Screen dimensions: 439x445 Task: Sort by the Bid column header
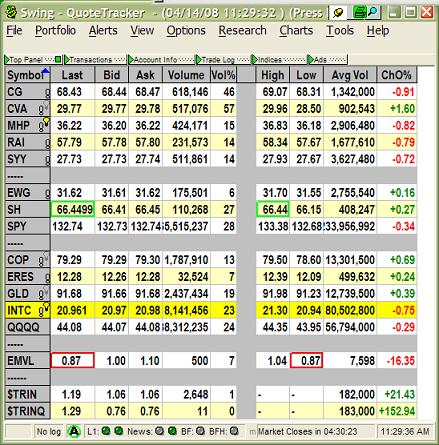[x=112, y=75]
